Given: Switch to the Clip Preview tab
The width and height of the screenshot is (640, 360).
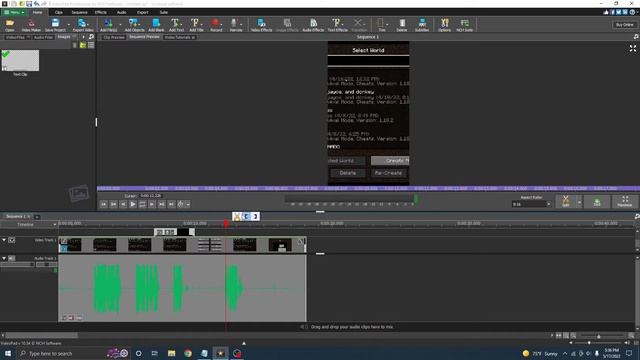Looking at the screenshot, I should 113,37.
